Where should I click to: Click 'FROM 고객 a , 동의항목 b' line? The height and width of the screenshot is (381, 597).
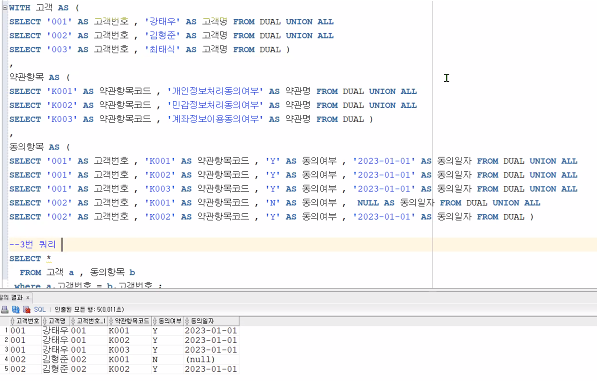pos(77,273)
